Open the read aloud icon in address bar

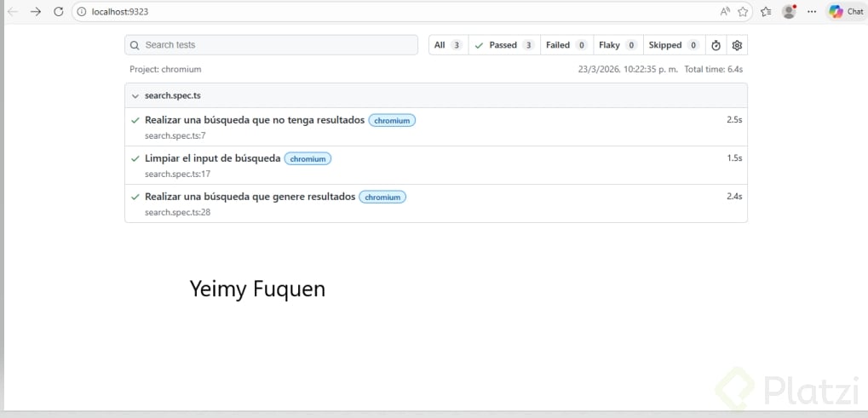[725, 12]
